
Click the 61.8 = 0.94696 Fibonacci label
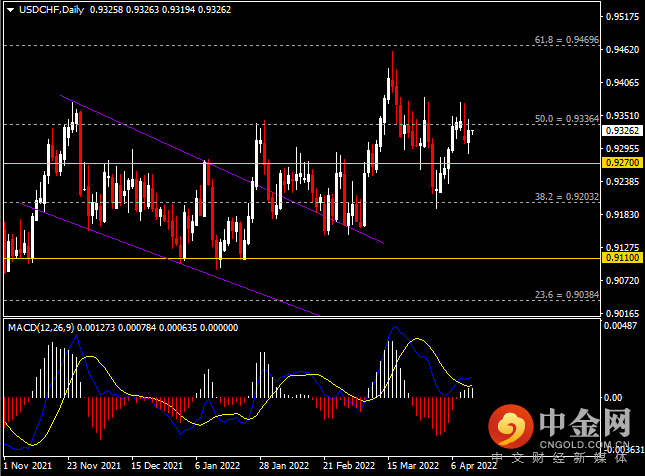567,40
